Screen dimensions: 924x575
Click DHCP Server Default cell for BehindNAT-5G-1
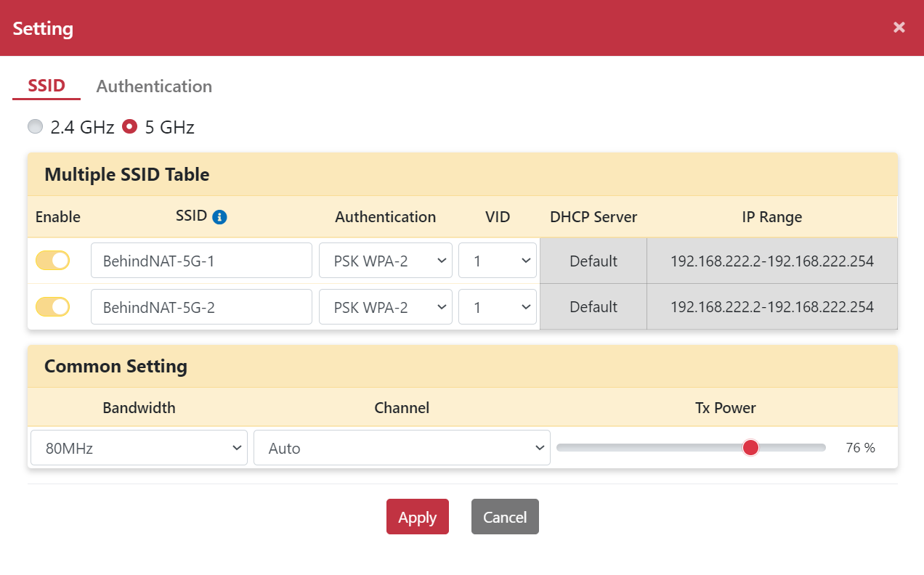tap(593, 261)
